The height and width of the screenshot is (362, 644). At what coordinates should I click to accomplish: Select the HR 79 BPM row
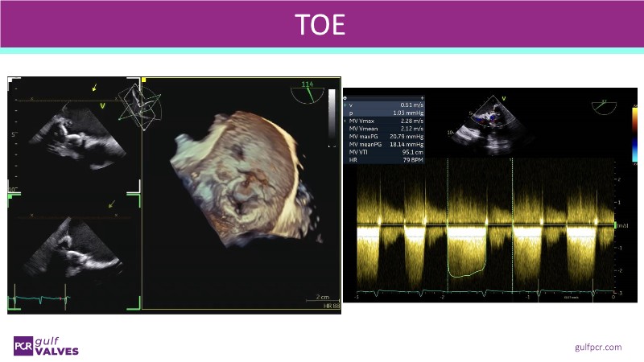pos(384,159)
